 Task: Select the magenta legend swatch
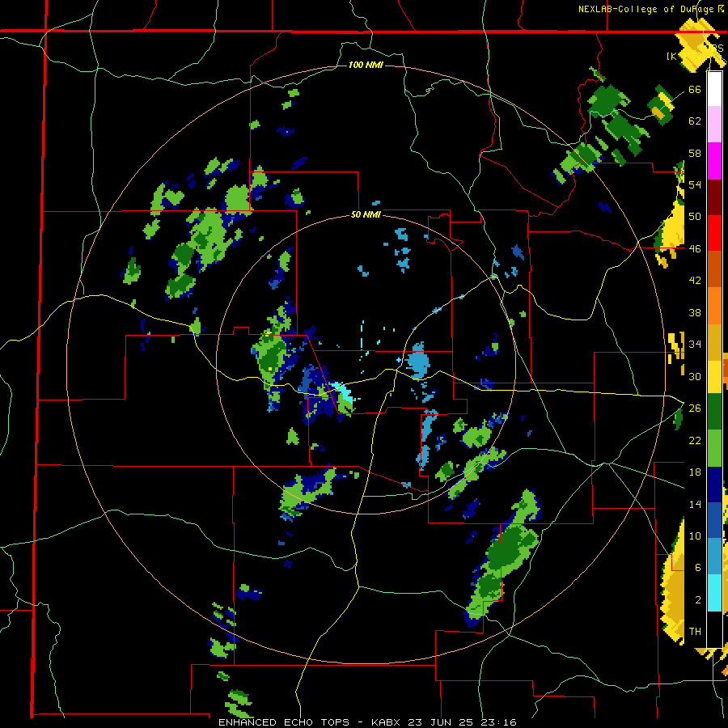714,161
